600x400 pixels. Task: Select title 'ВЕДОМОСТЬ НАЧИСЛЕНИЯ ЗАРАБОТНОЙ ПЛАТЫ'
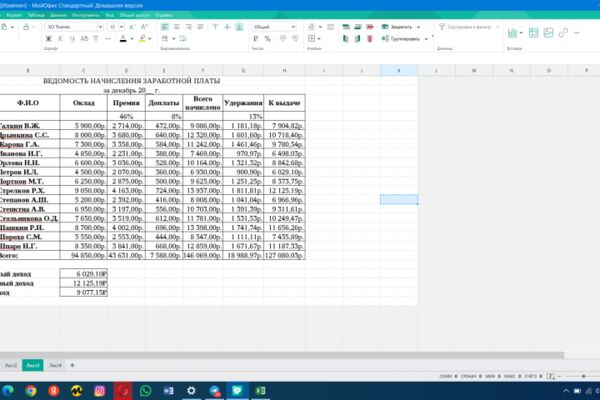click(131, 81)
